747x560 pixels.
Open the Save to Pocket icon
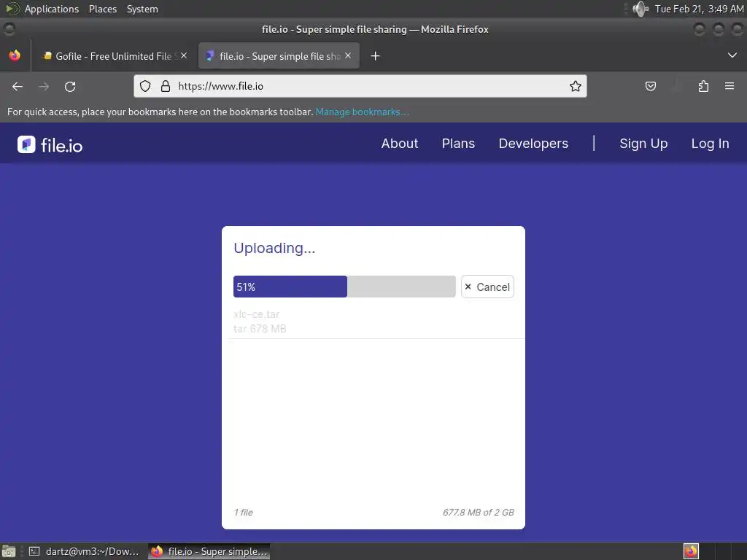click(651, 86)
